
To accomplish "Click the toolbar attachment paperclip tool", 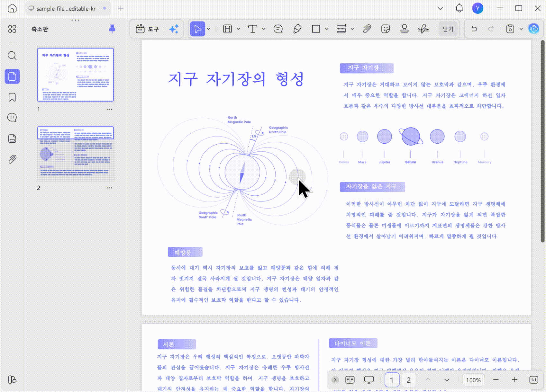I will pos(367,29).
